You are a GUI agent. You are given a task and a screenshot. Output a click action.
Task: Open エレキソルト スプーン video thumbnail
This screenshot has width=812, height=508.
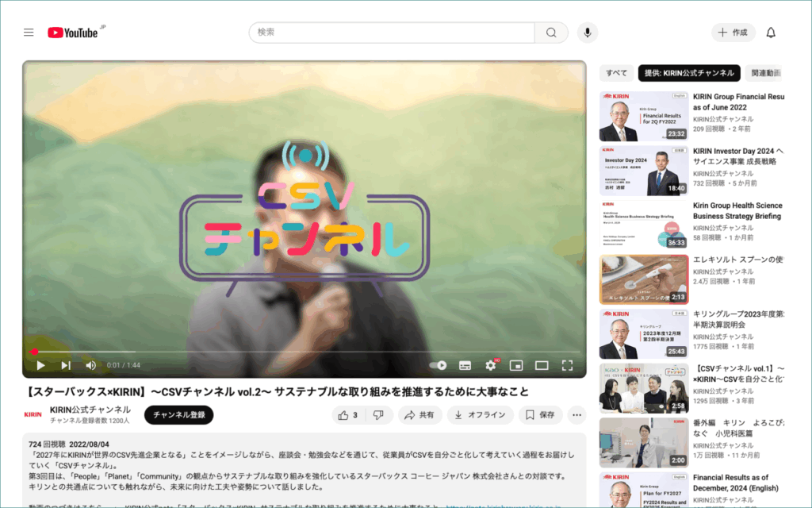click(644, 280)
